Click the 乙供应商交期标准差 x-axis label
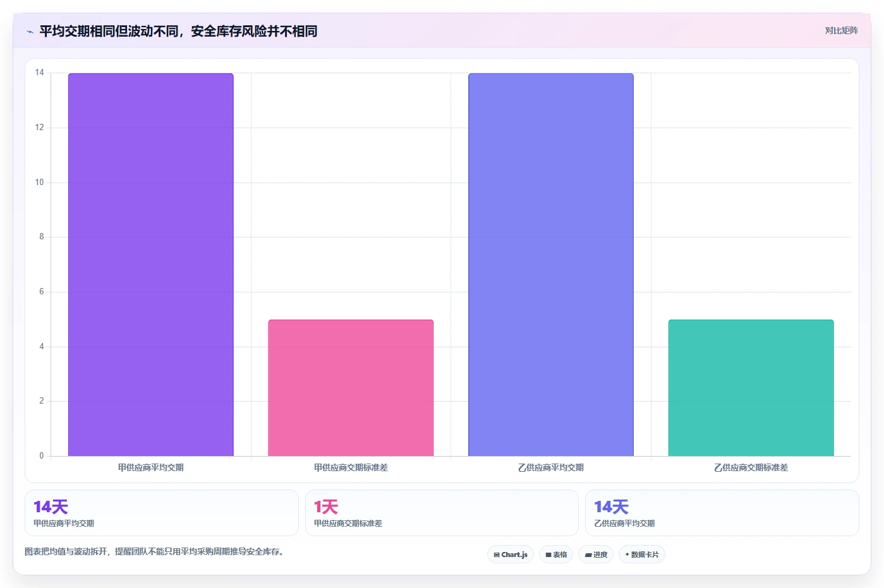Image resolution: width=884 pixels, height=588 pixels. pyautogui.click(x=751, y=467)
